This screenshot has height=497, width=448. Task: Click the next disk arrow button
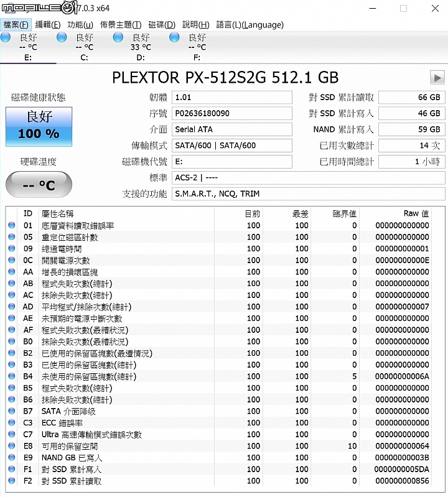tap(437, 78)
